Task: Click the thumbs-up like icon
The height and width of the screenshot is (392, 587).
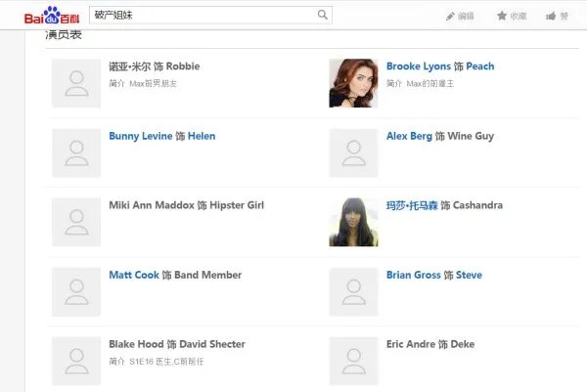Action: [x=552, y=16]
